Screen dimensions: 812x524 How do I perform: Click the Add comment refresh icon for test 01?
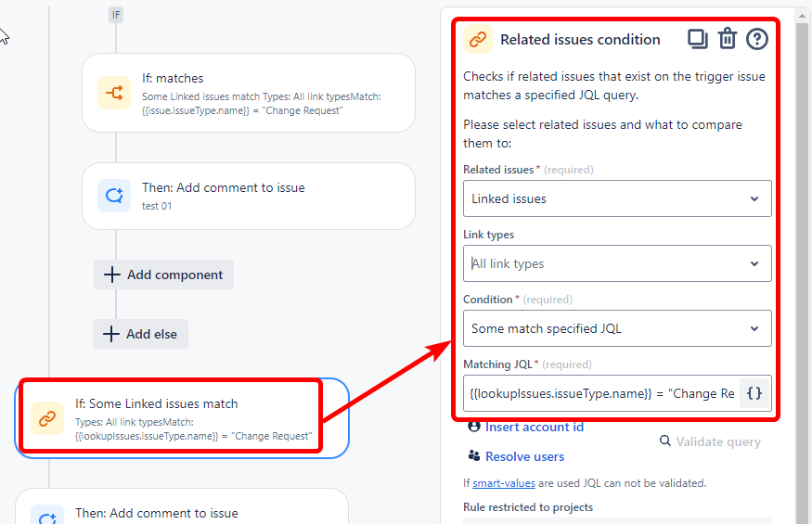pyautogui.click(x=114, y=196)
